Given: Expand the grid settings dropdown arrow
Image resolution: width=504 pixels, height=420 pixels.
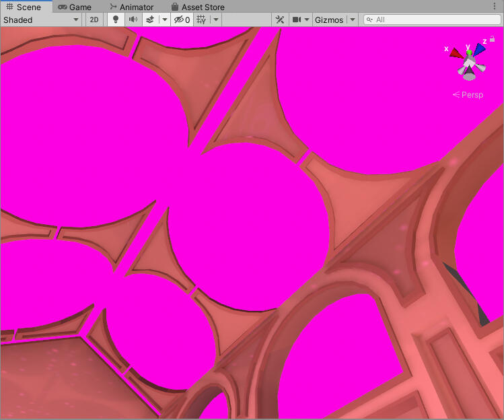Looking at the screenshot, I should (x=216, y=20).
